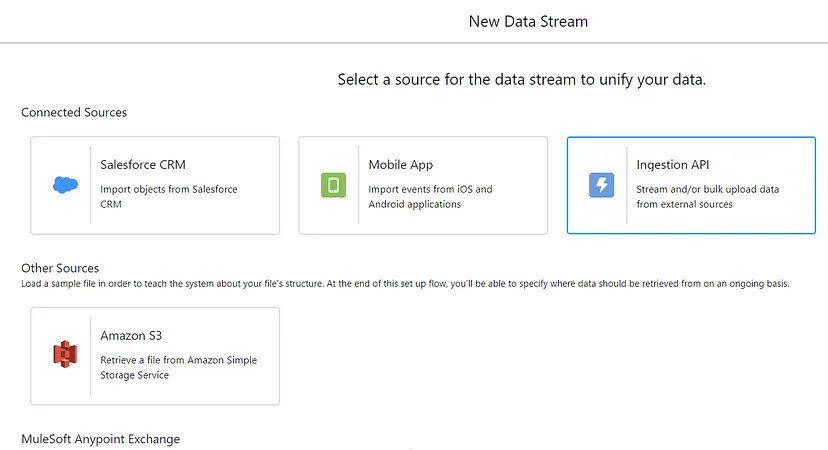Click the 'Select a source for the data stream' prompt
The width and height of the screenshot is (828, 450).
pyautogui.click(x=522, y=80)
